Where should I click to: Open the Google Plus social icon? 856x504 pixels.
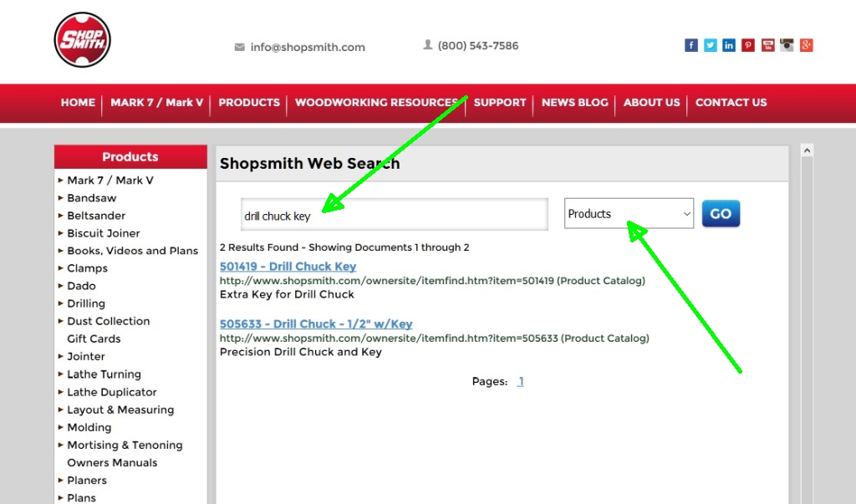click(x=807, y=45)
